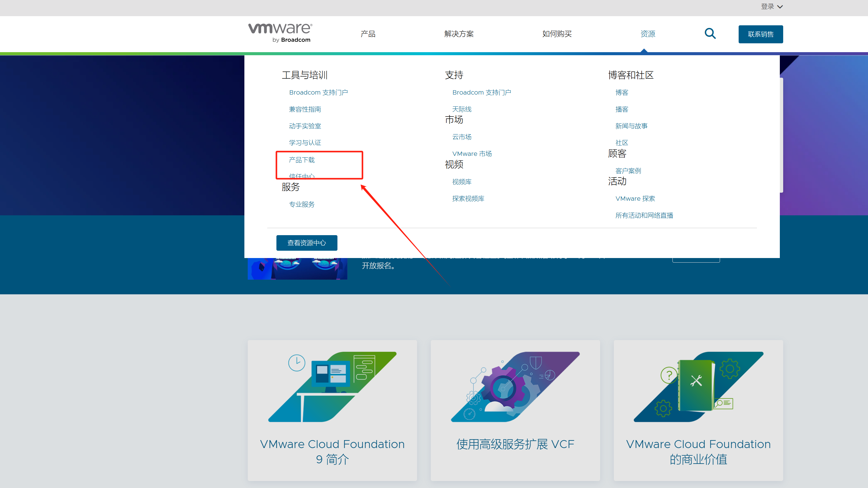Open the 动手实验室 link

305,126
